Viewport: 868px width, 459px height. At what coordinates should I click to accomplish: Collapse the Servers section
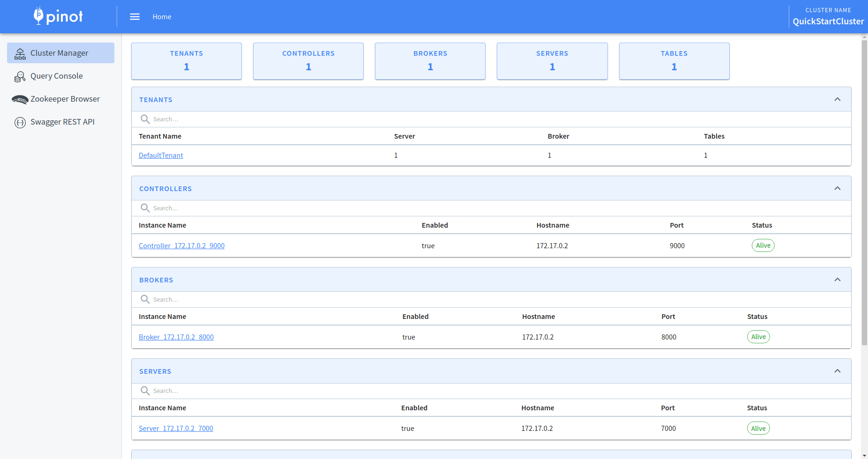(838, 371)
